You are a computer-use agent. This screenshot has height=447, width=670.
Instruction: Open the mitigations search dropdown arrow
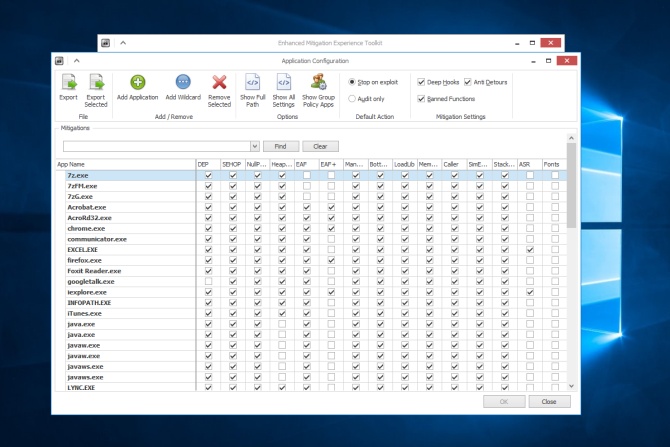[x=255, y=146]
